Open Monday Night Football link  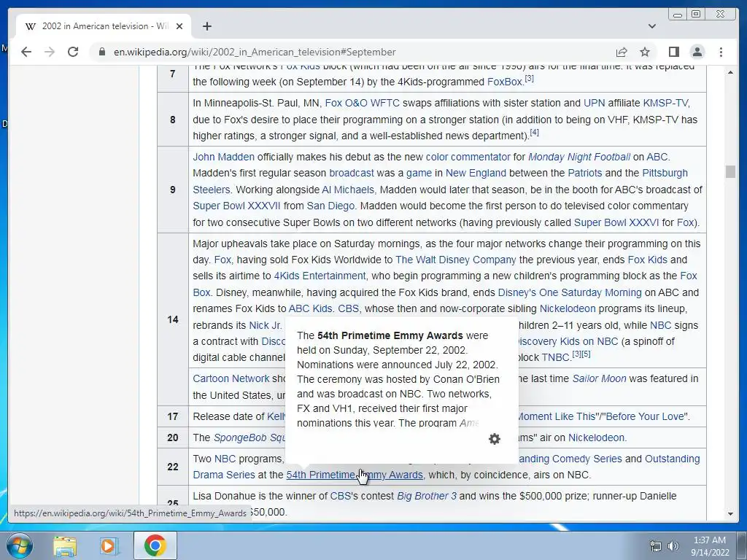point(578,157)
